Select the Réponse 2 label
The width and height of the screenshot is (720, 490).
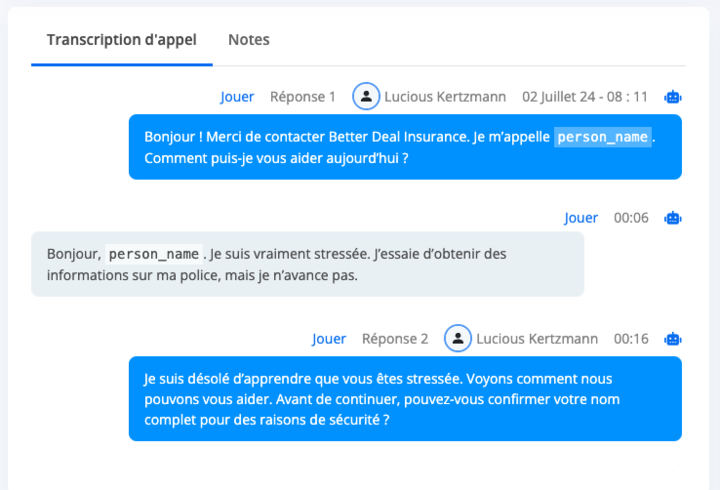[395, 339]
